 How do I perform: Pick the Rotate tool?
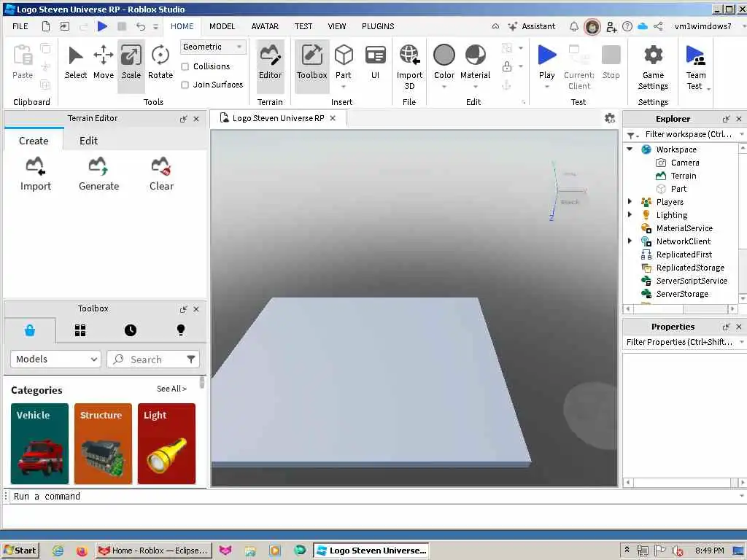coord(160,63)
